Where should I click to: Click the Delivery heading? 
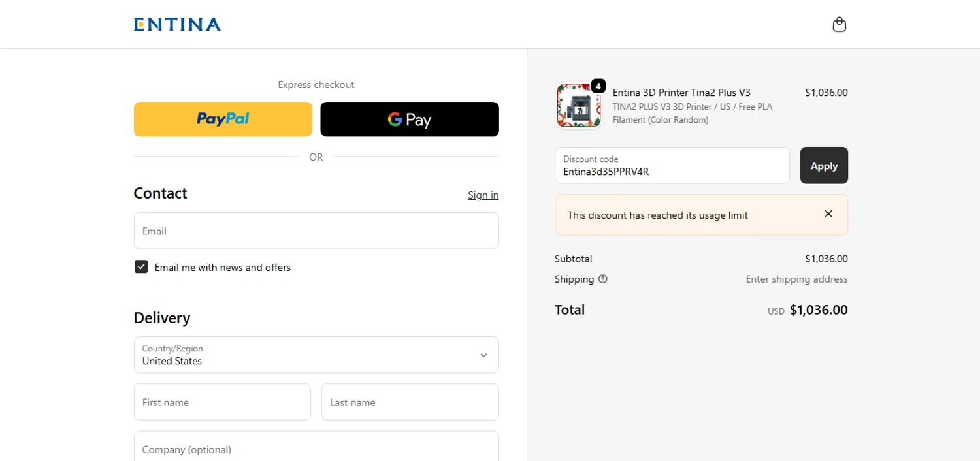pos(162,318)
